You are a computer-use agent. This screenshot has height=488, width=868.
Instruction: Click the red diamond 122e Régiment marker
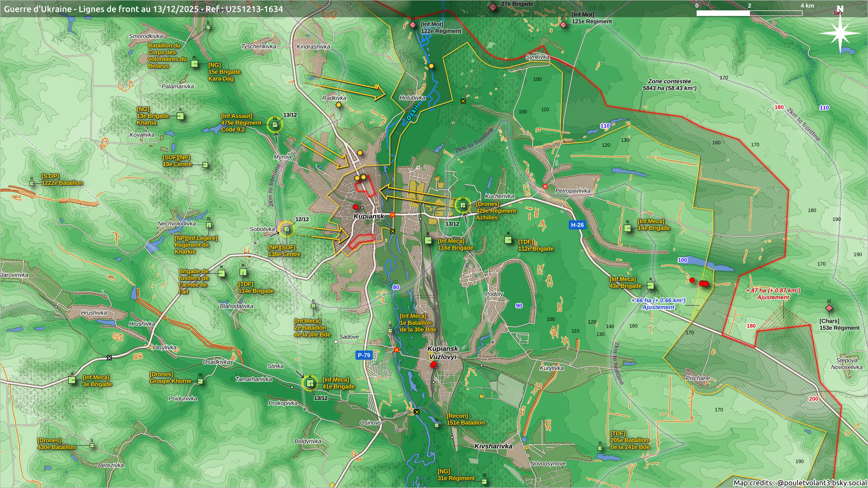(x=413, y=25)
